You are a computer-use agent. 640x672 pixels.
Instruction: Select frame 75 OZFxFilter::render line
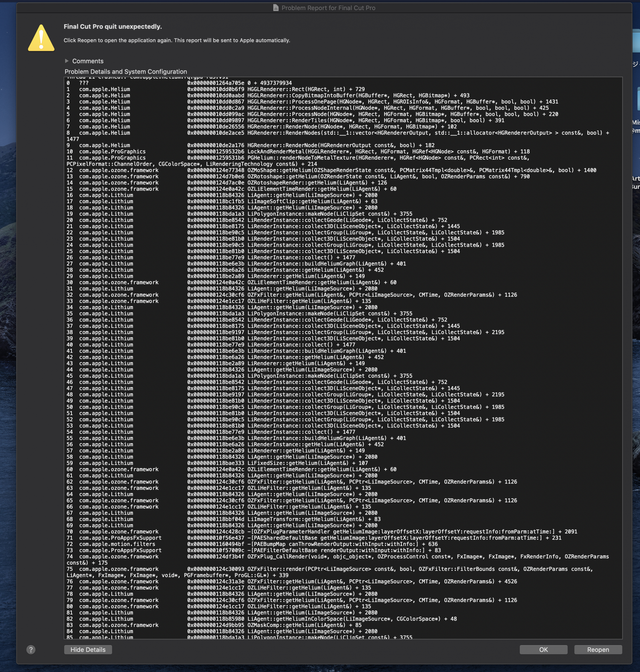point(330,572)
